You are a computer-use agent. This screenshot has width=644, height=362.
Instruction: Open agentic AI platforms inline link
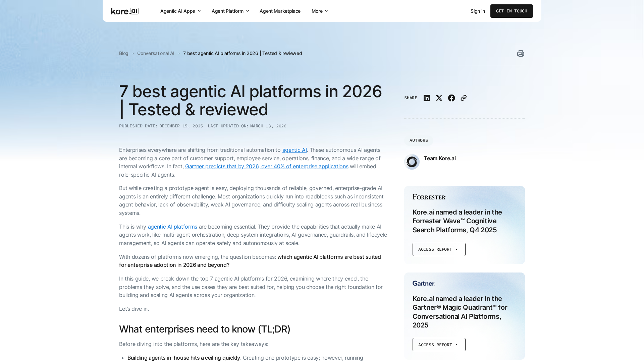(x=172, y=227)
